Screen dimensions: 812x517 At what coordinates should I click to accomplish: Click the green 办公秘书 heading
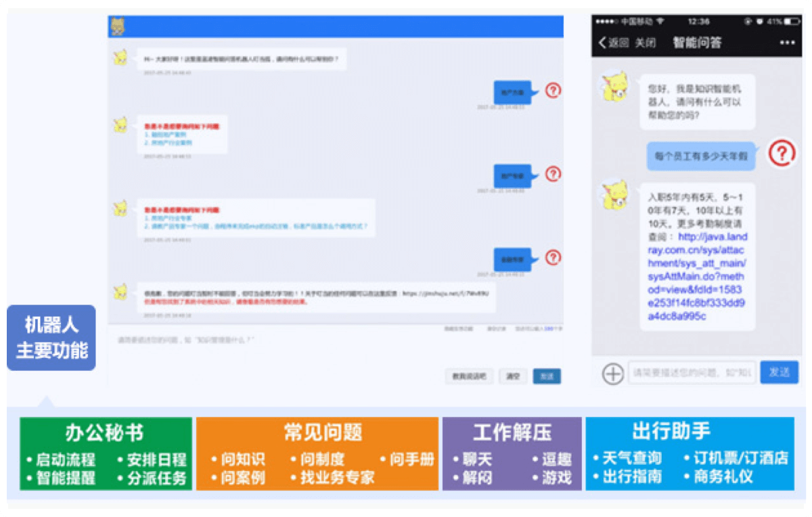click(x=104, y=432)
